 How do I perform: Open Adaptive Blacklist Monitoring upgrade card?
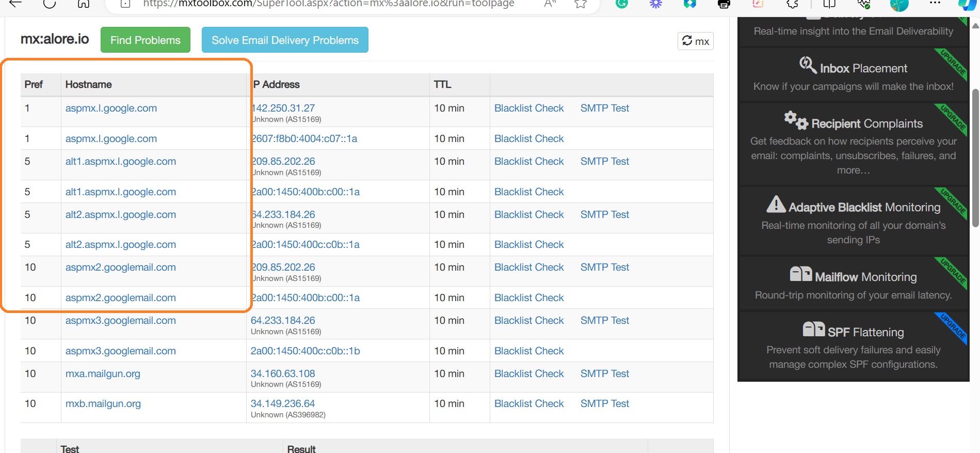pos(853,221)
